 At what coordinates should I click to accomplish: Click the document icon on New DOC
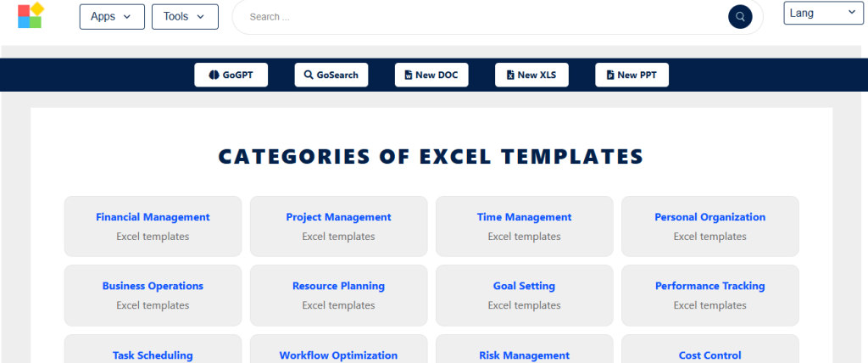click(409, 75)
